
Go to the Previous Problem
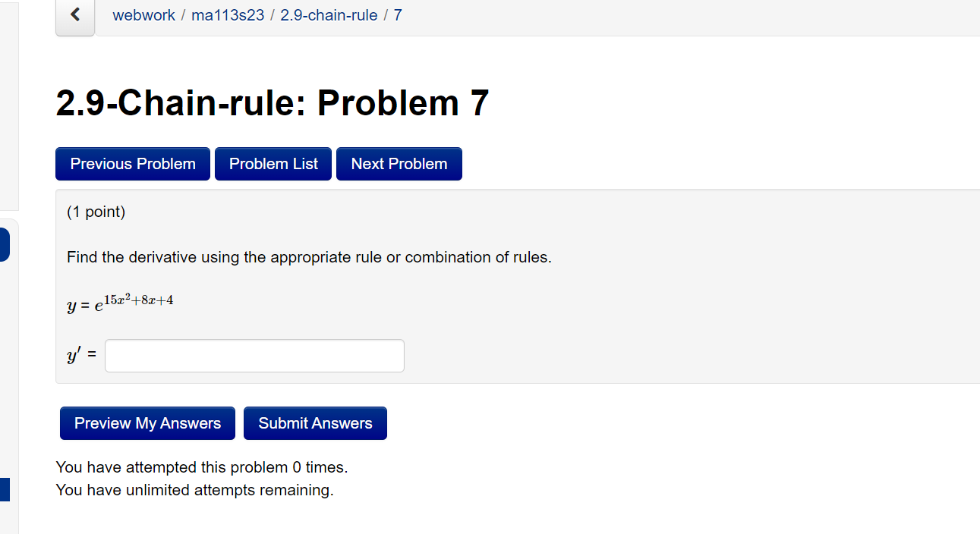click(x=132, y=163)
